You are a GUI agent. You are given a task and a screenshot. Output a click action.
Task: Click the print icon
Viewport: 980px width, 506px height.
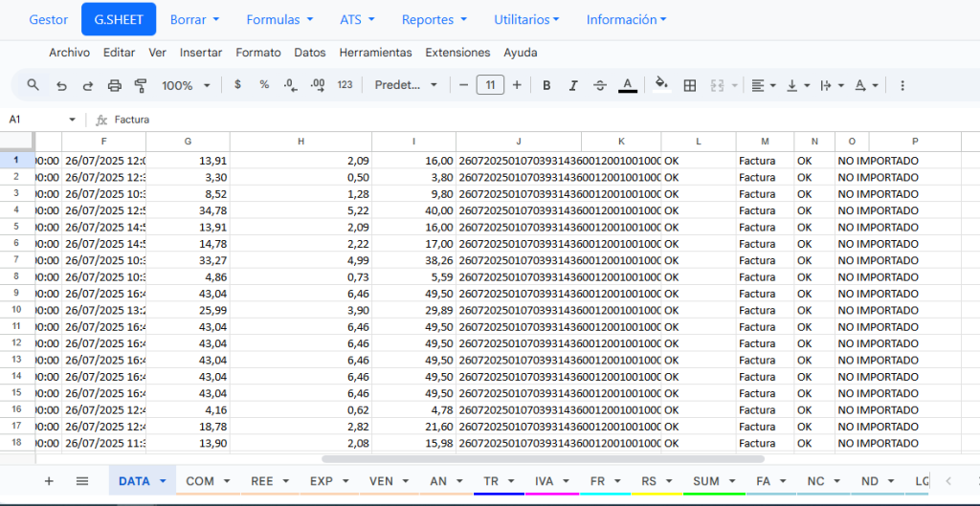[x=115, y=85]
